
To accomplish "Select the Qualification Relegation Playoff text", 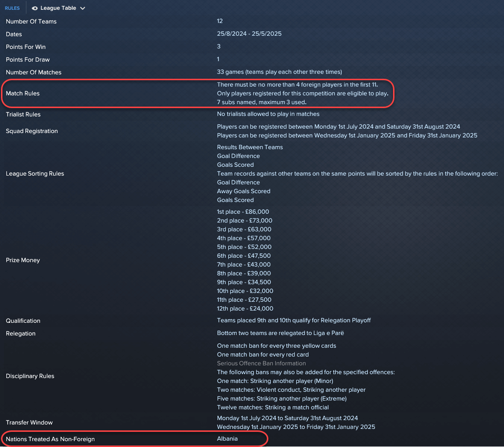I will pos(294,320).
